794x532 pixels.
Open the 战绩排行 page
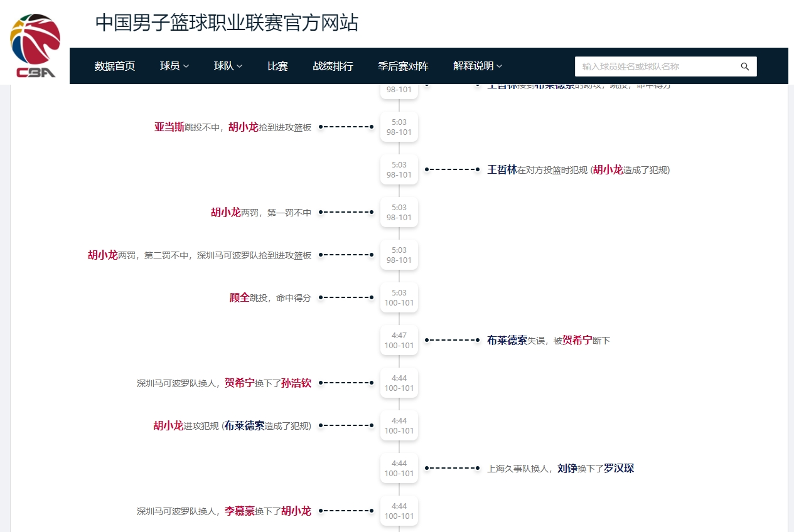click(x=333, y=66)
